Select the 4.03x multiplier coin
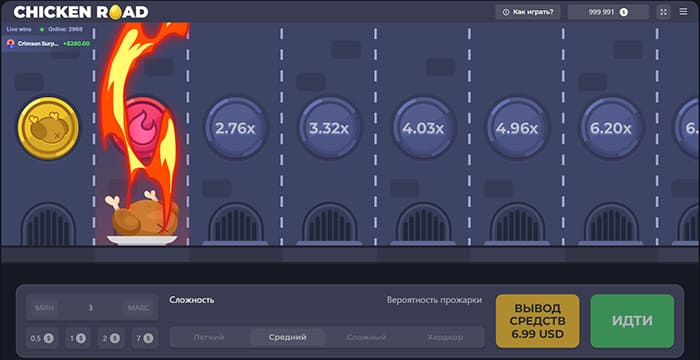This screenshot has height=360, width=700. (x=423, y=128)
